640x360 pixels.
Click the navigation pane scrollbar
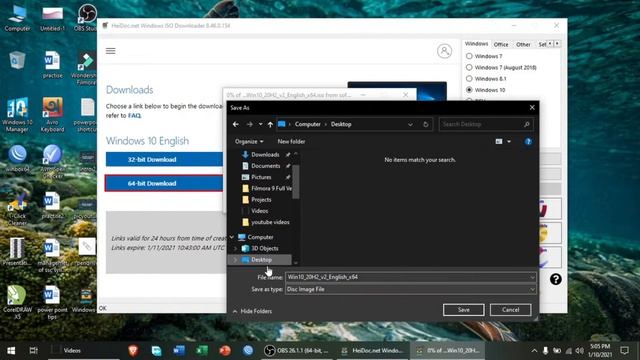(x=296, y=182)
